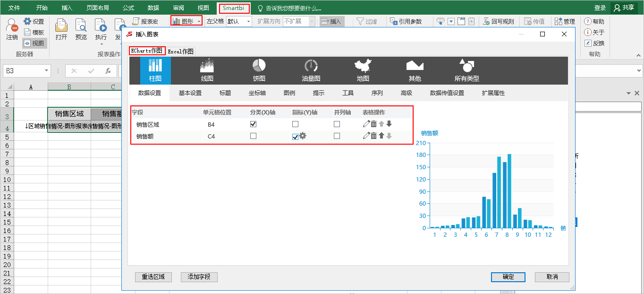
Task: Click the 确定 button
Action: (x=508, y=277)
